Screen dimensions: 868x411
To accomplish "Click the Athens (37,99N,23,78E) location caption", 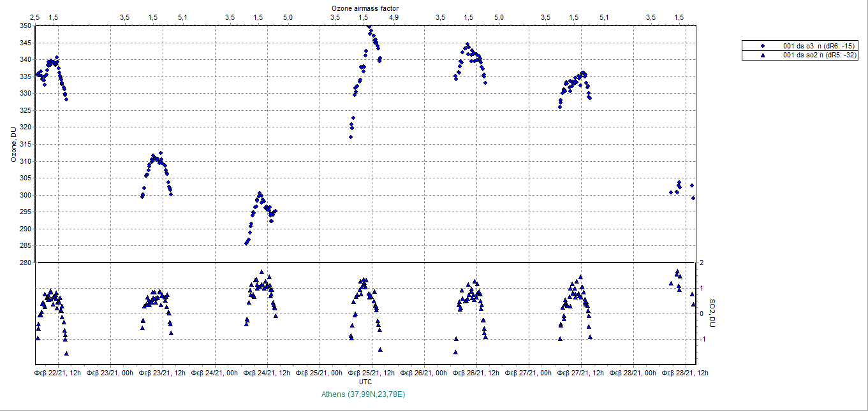I will coord(364,394).
